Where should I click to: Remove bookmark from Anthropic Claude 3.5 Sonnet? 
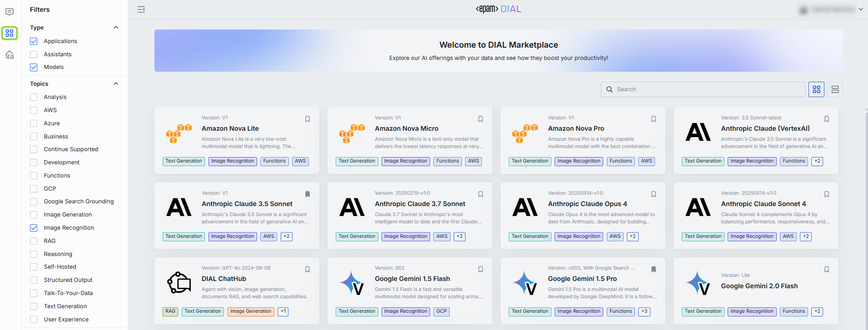(308, 194)
